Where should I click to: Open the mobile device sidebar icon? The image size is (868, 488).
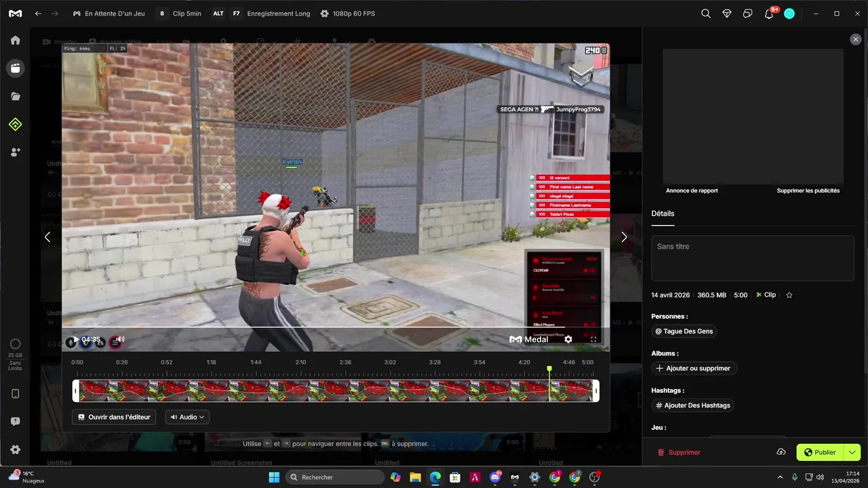[x=15, y=394]
